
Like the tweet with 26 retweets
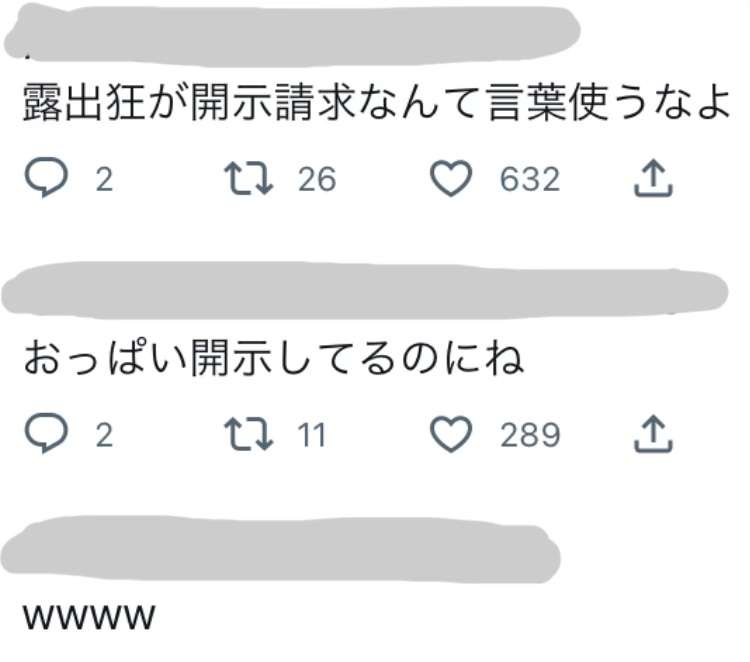point(451,178)
